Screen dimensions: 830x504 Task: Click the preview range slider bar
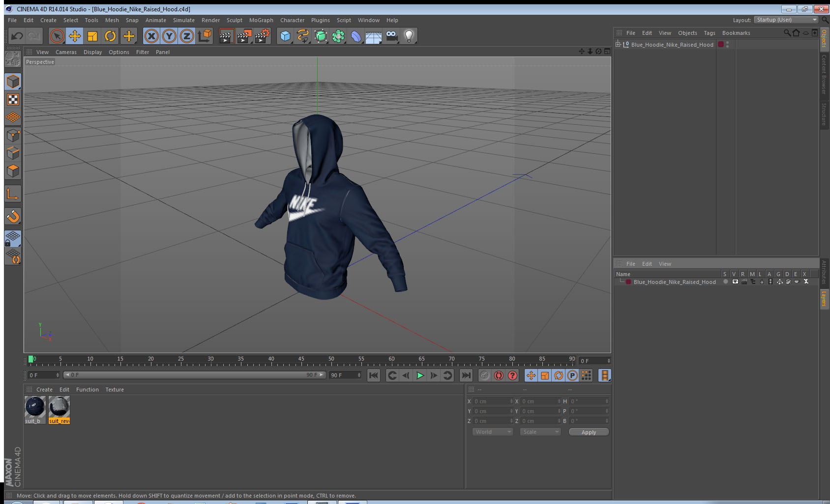pos(194,375)
